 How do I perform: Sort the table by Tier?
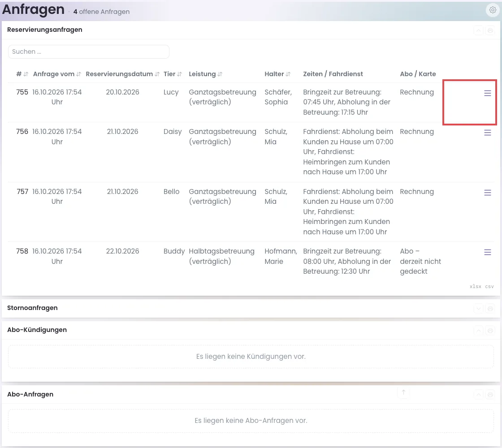[x=173, y=74]
